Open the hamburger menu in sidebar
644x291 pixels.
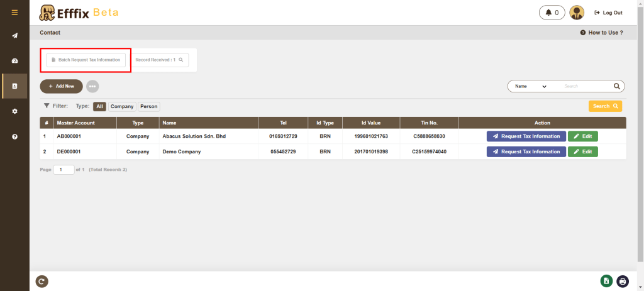(x=14, y=13)
